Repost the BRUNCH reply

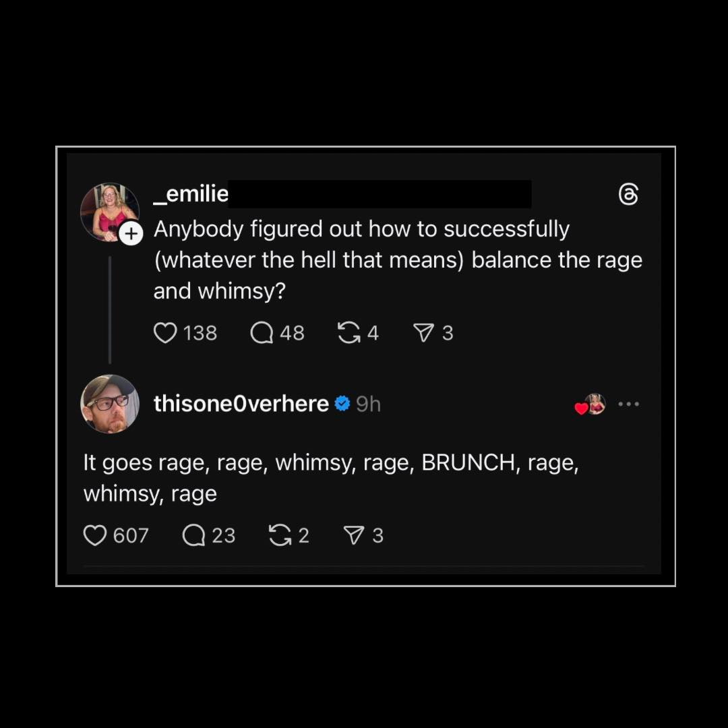click(x=280, y=535)
